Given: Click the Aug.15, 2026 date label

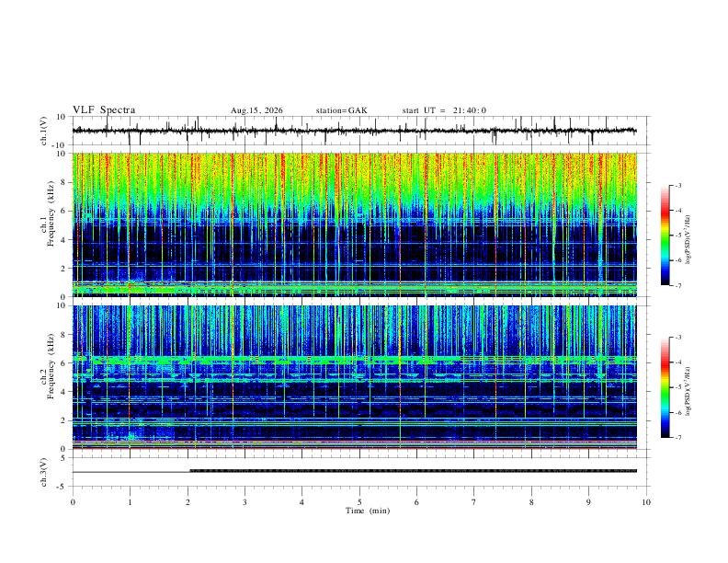Looking at the screenshot, I should [256, 110].
